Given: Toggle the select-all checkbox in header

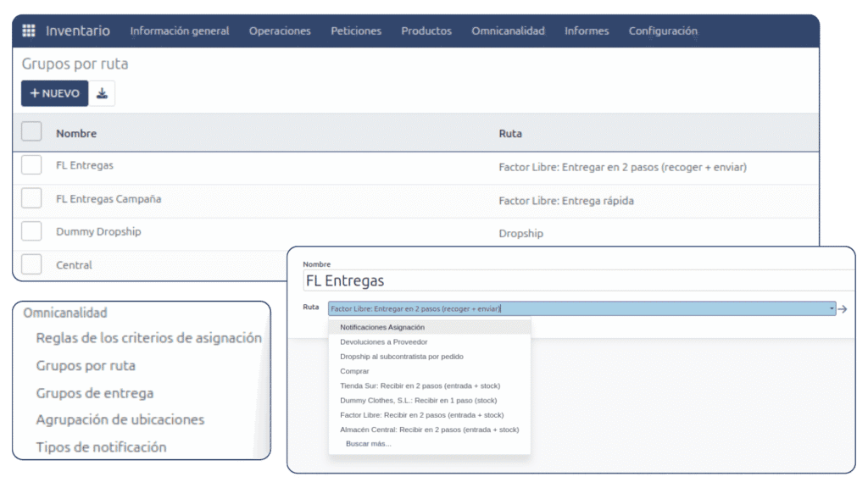Looking at the screenshot, I should coord(31,132).
